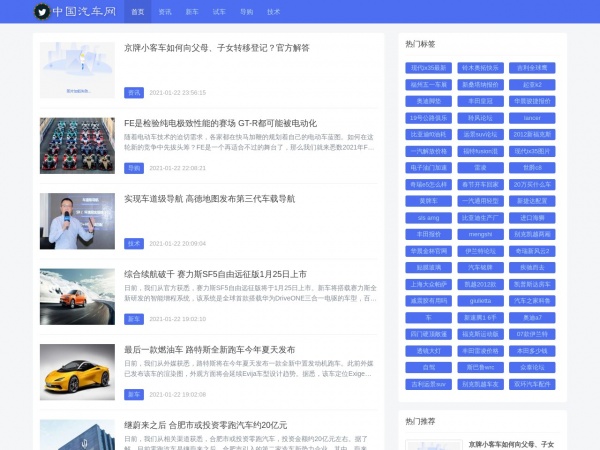This screenshot has height=450, width=600.
Task: Click the 上海大众帕萨 hot tag
Action: (429, 284)
